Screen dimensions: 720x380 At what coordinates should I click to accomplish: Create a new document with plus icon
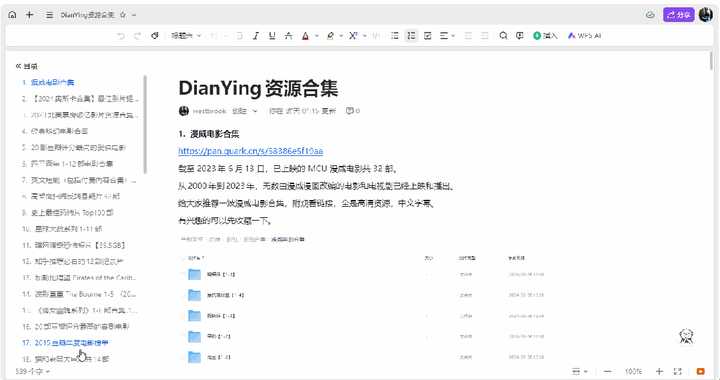coord(29,15)
